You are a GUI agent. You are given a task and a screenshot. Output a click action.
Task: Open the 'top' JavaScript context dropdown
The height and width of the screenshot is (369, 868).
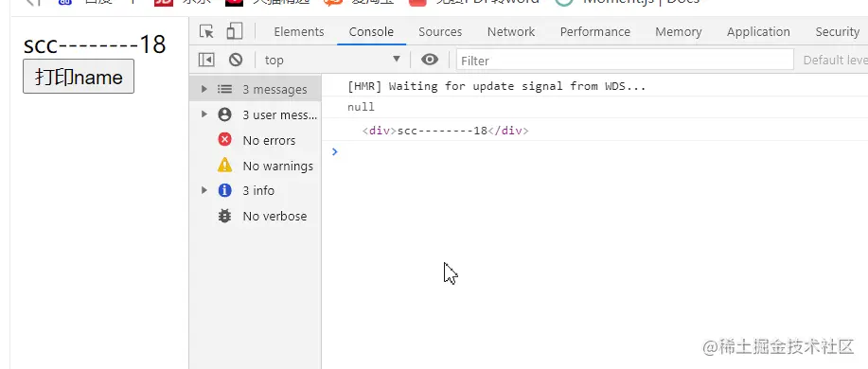tap(332, 60)
